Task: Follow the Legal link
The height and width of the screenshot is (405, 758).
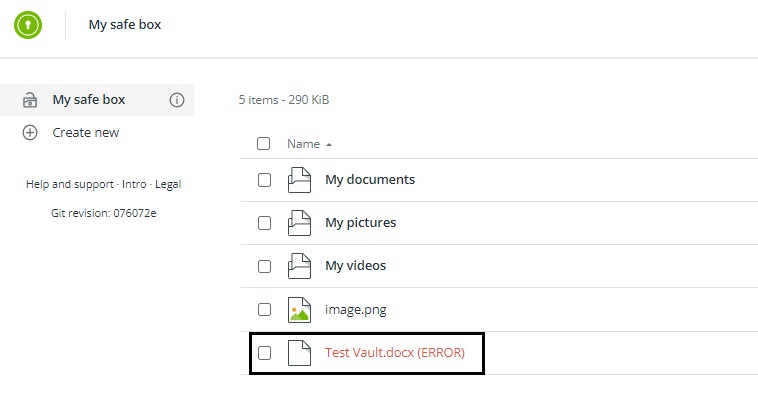Action: click(168, 184)
